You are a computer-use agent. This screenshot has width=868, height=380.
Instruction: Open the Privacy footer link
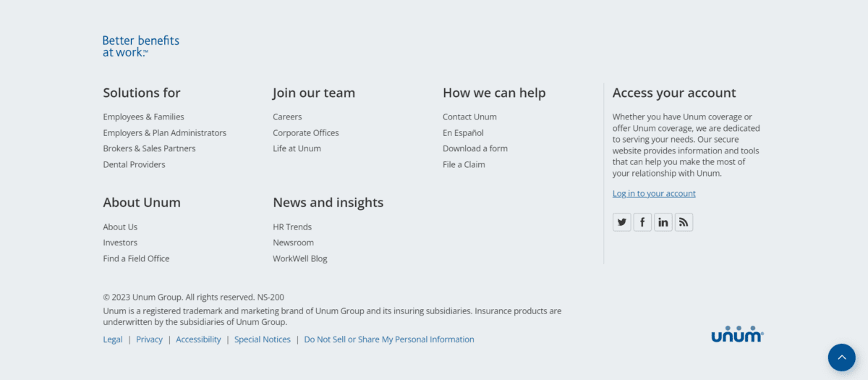[x=149, y=339]
